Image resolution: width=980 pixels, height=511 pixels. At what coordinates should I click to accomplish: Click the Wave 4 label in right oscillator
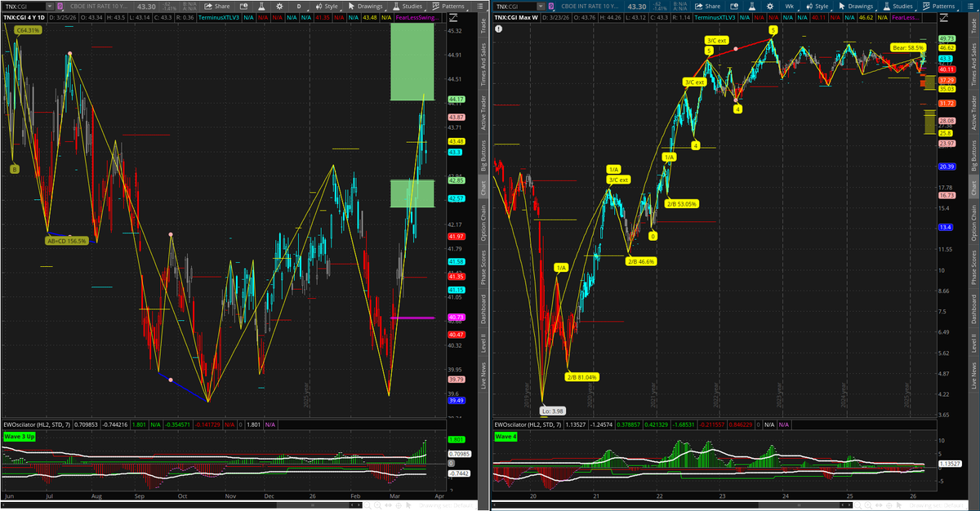[x=507, y=436]
